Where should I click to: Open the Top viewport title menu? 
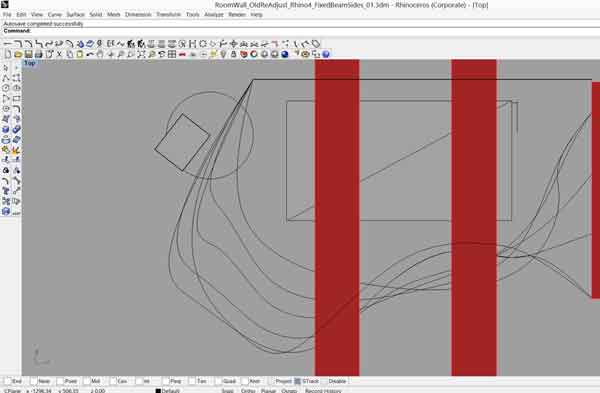[x=29, y=63]
